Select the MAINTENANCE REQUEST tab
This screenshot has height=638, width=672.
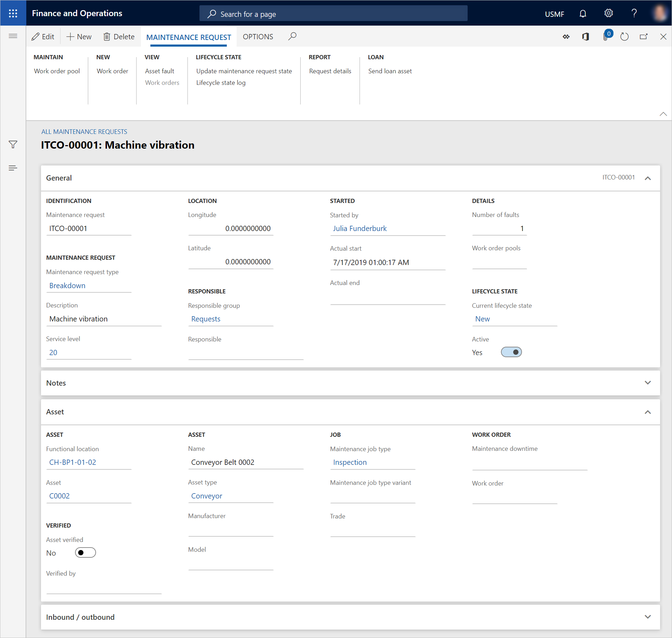tap(189, 37)
